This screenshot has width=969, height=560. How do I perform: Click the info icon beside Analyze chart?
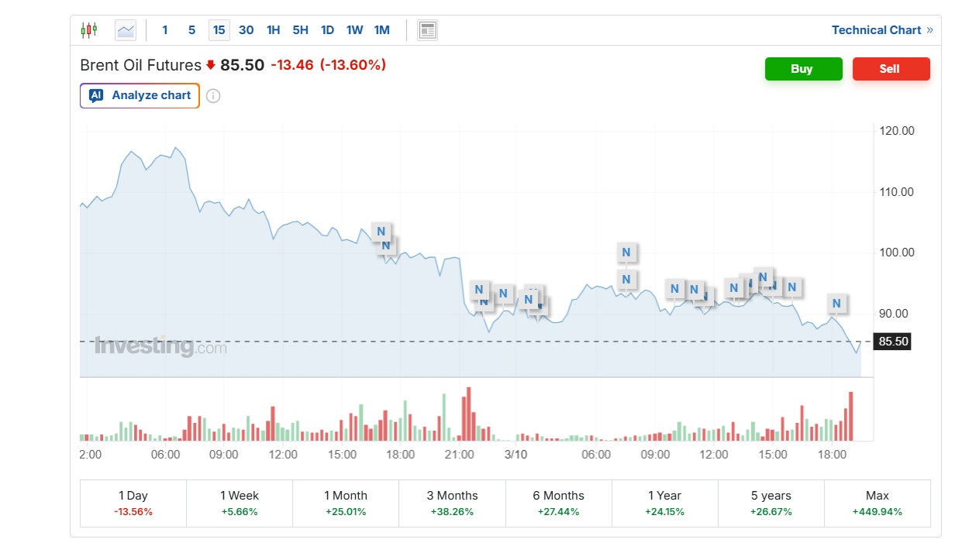click(213, 96)
